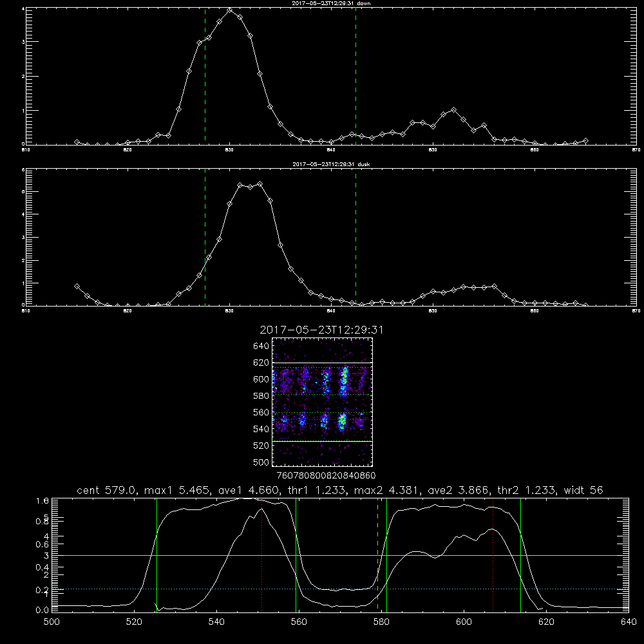Screen dimensions: 644x644
Task: Click the second green dashed line in the dawn plot
Action: tap(355, 77)
